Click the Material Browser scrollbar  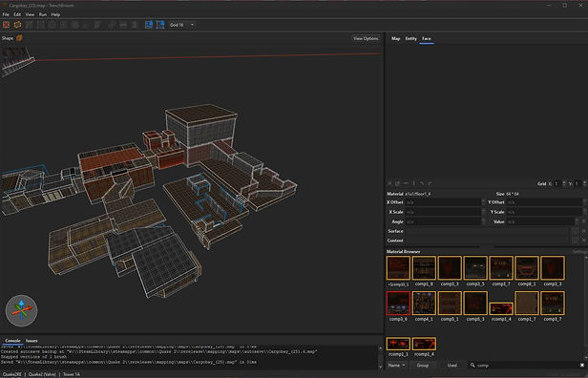coord(586,307)
